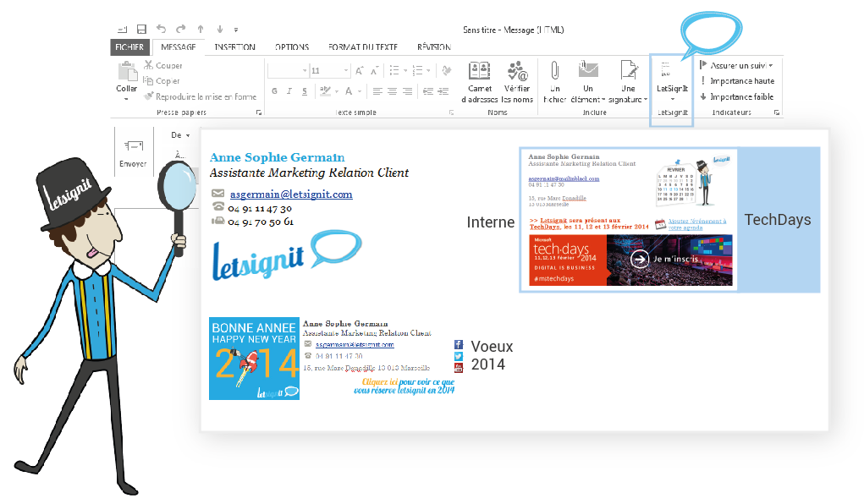
Task: Click Vérifier les noms icon
Action: coord(517,81)
